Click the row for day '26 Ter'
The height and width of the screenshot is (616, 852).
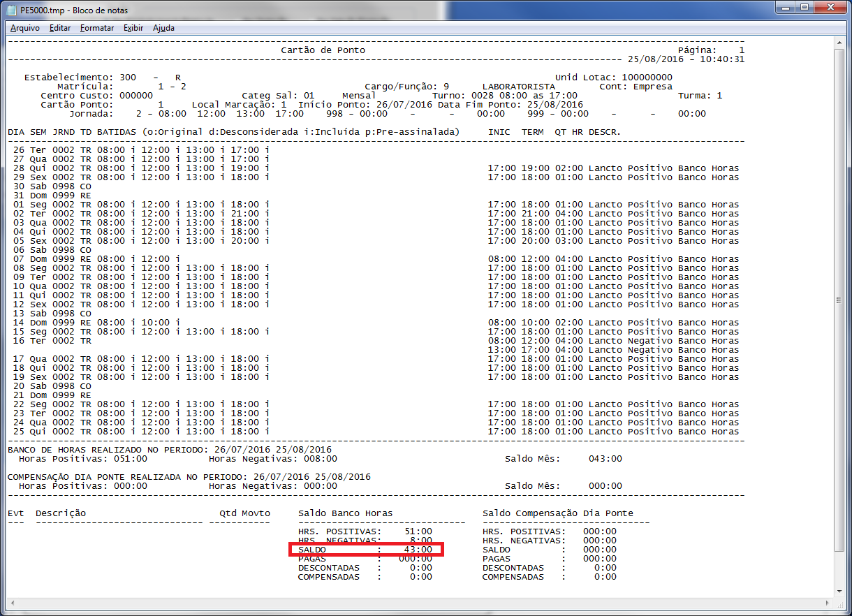pyautogui.click(x=142, y=150)
